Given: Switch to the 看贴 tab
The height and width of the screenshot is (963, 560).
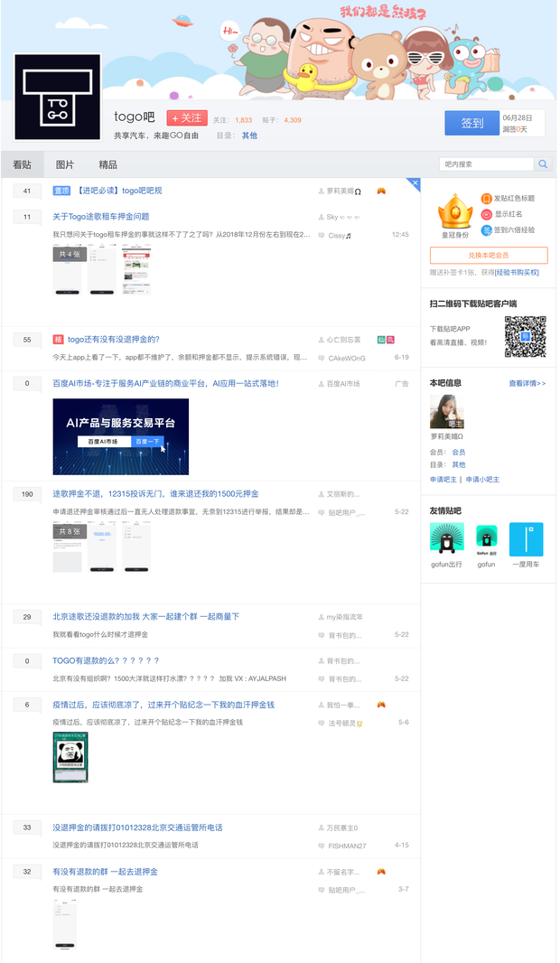Looking at the screenshot, I should pyautogui.click(x=22, y=164).
